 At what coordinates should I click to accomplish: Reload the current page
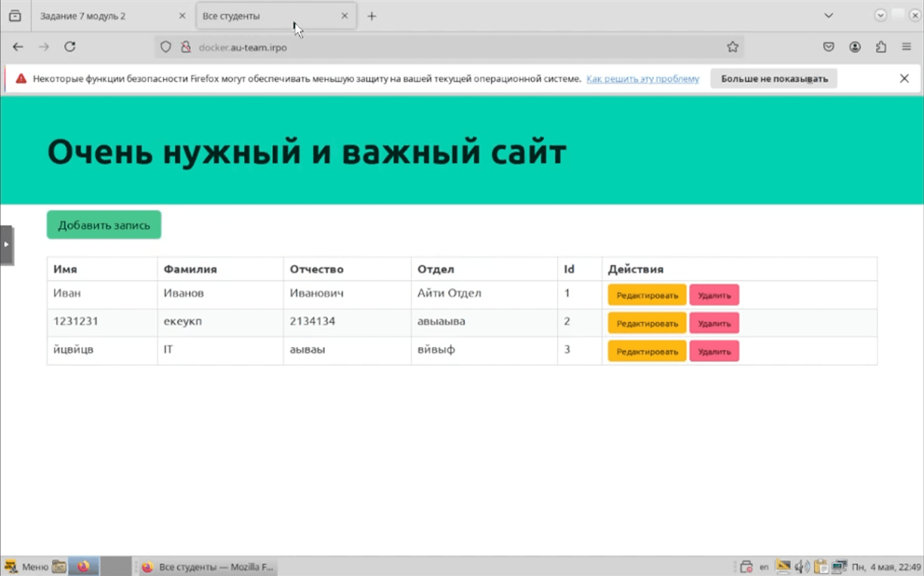coord(70,47)
